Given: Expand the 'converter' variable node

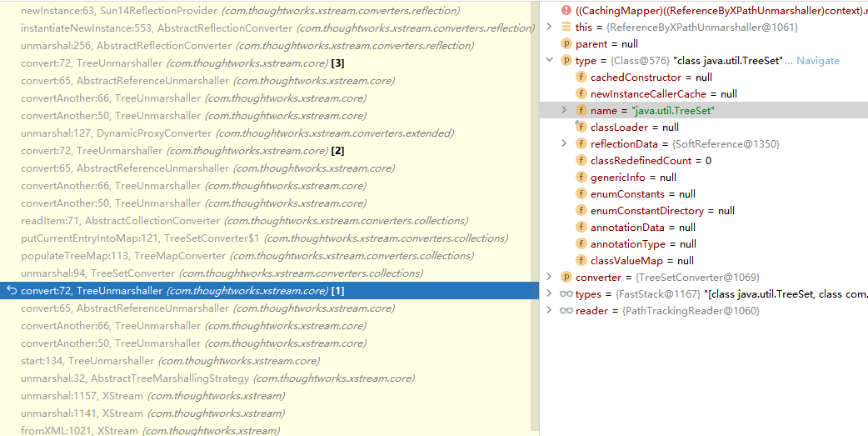Looking at the screenshot, I should (x=549, y=277).
